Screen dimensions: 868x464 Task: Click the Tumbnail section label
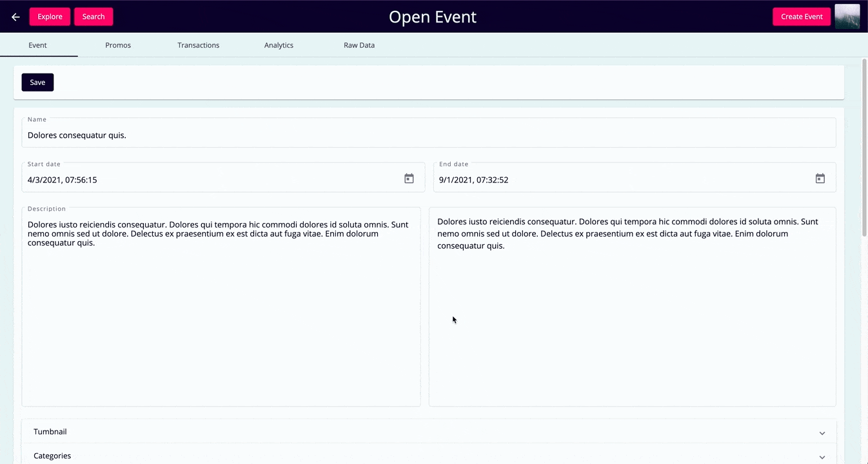[x=50, y=432]
